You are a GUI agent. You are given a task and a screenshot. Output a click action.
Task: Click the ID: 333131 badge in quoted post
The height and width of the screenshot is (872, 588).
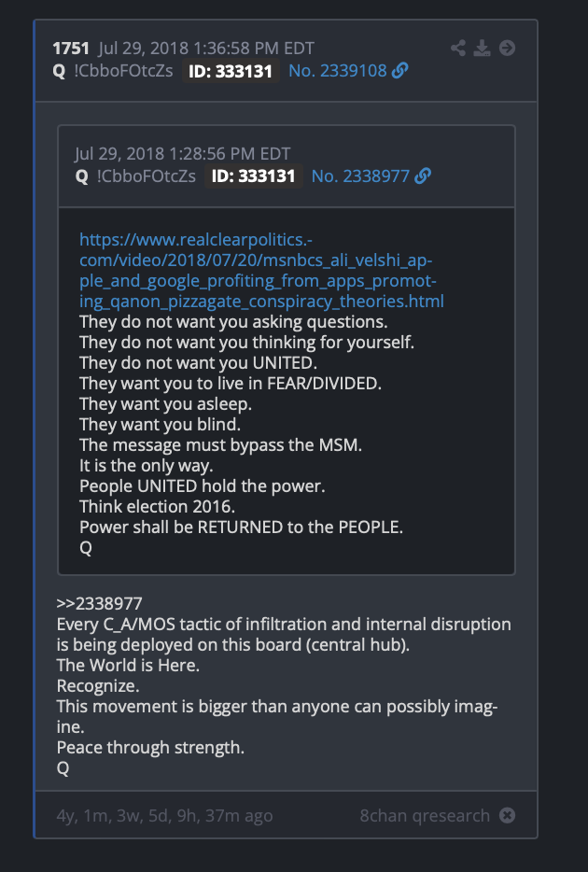[x=254, y=176]
